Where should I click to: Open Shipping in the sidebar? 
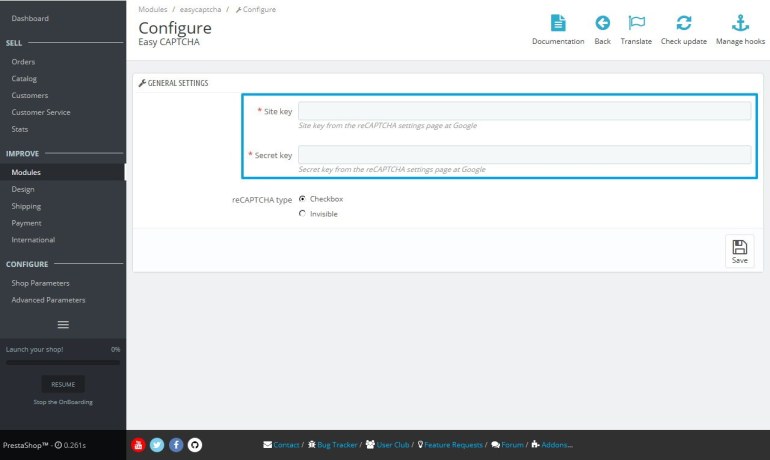point(26,206)
